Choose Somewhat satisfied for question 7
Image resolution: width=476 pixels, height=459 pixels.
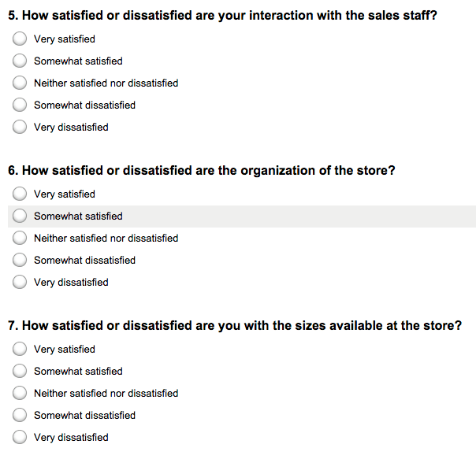[x=20, y=371]
